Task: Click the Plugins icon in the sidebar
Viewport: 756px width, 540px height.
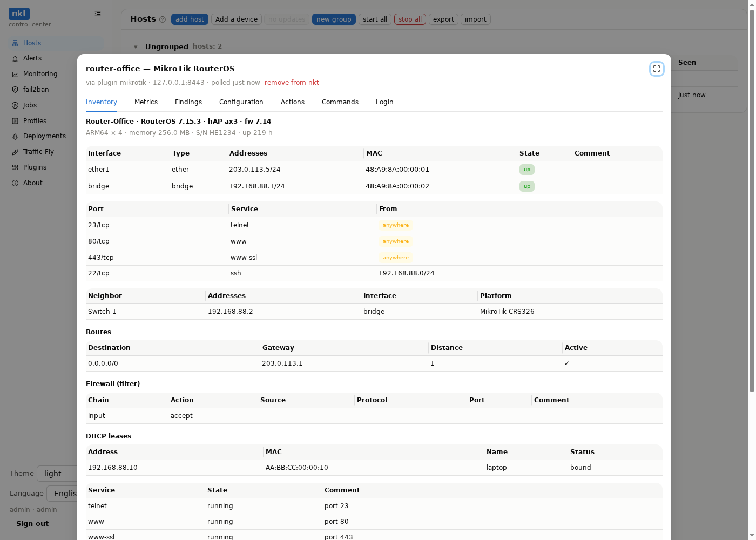Action: click(15, 167)
